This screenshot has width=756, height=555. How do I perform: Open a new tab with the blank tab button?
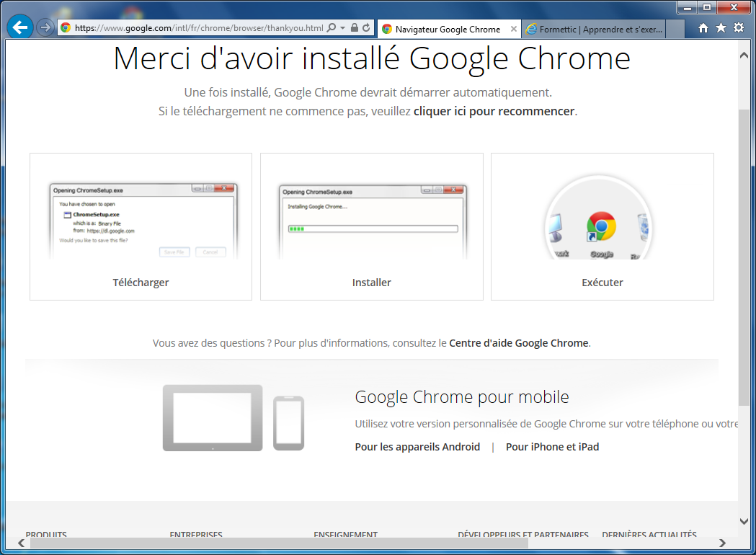click(675, 30)
